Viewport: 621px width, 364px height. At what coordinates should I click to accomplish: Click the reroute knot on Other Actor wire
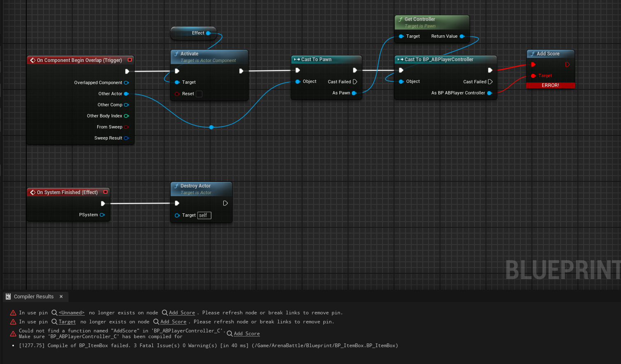point(211,127)
